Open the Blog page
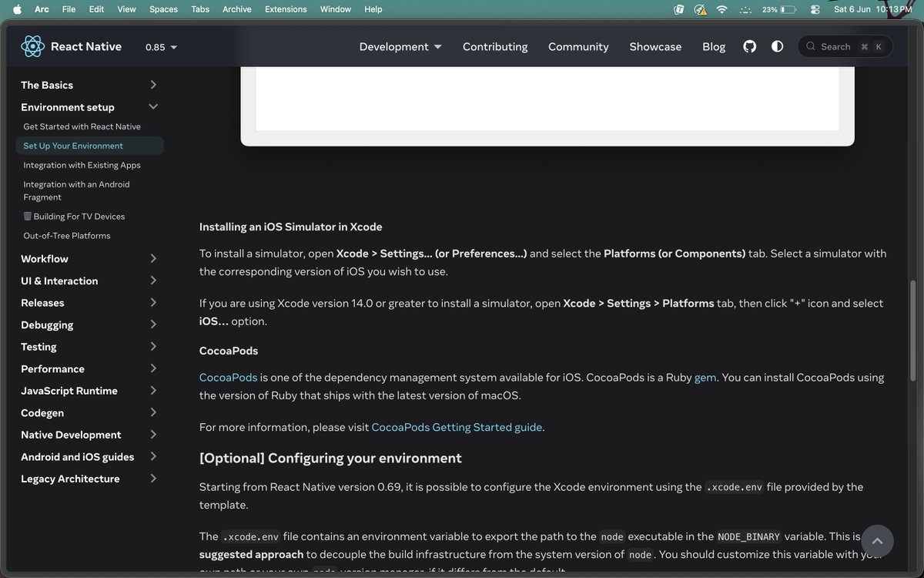 tap(714, 46)
